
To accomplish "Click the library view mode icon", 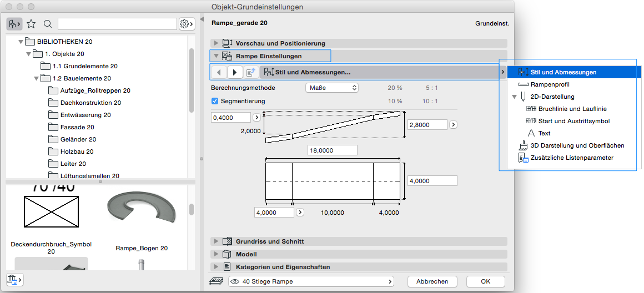I will (14, 24).
